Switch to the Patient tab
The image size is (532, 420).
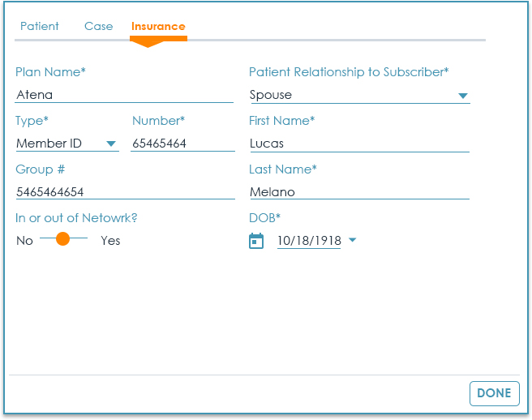[x=40, y=26]
